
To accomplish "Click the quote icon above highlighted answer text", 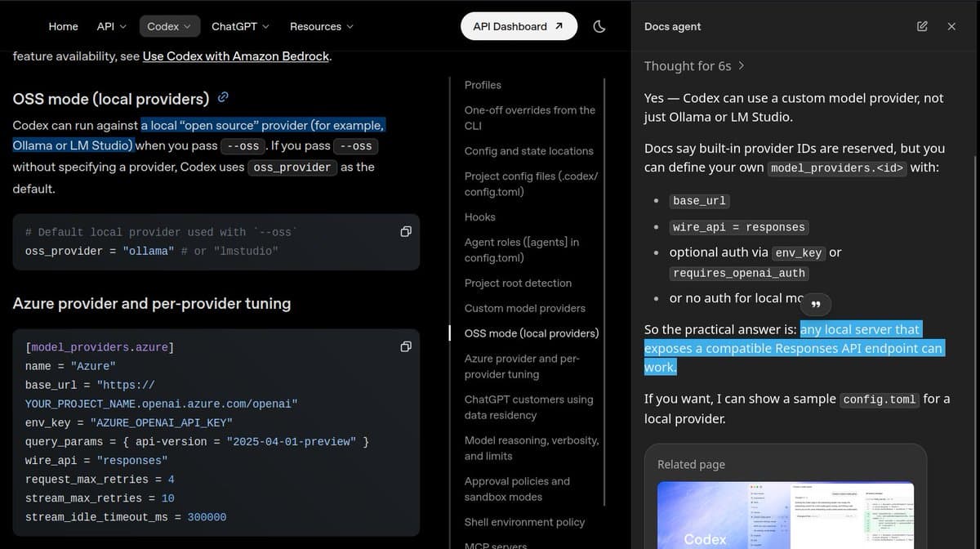I will 814,305.
